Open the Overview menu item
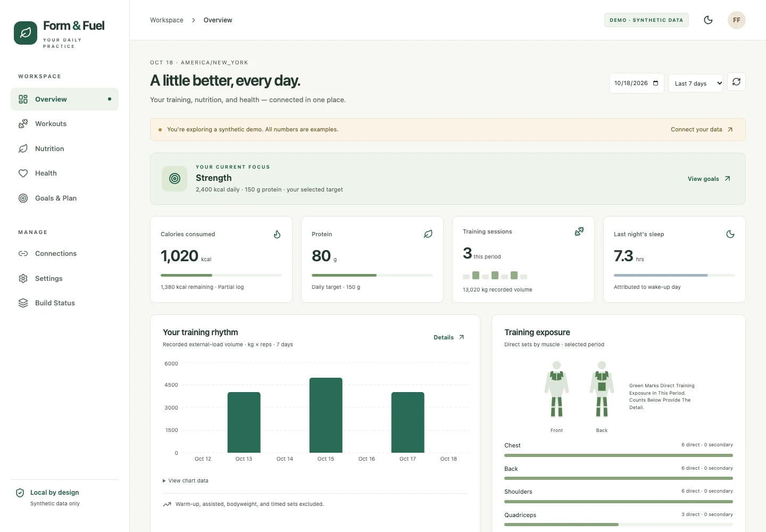This screenshot has width=766, height=532. 64,99
